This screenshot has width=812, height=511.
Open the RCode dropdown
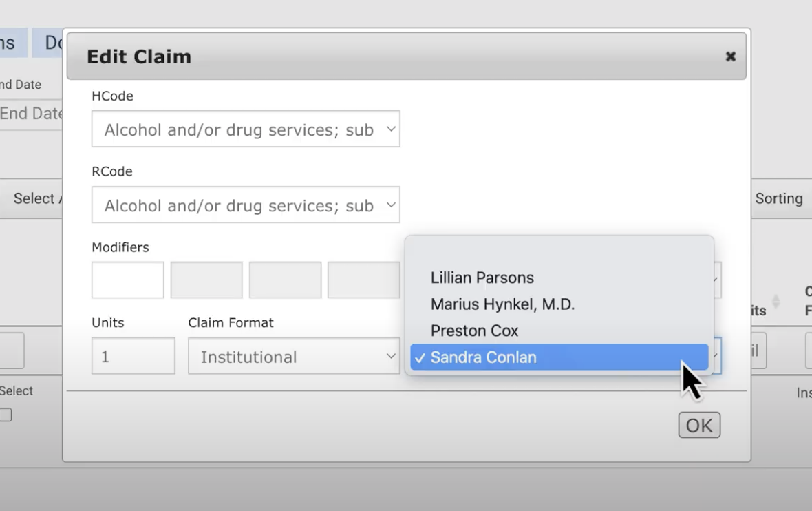[246, 205]
